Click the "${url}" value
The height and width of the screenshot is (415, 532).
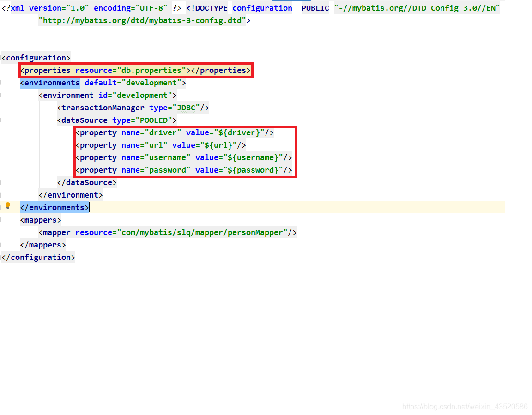218,145
